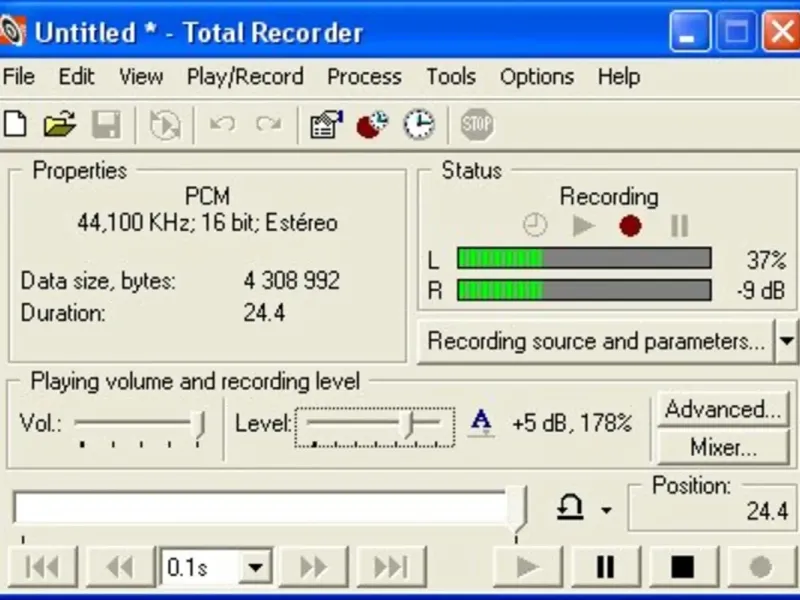This screenshot has height=600, width=800.
Task: Click the L channel level meter
Action: [584, 258]
